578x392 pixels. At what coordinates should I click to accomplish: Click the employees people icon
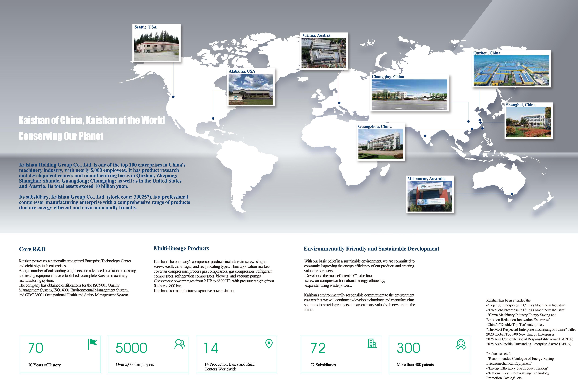(180, 344)
